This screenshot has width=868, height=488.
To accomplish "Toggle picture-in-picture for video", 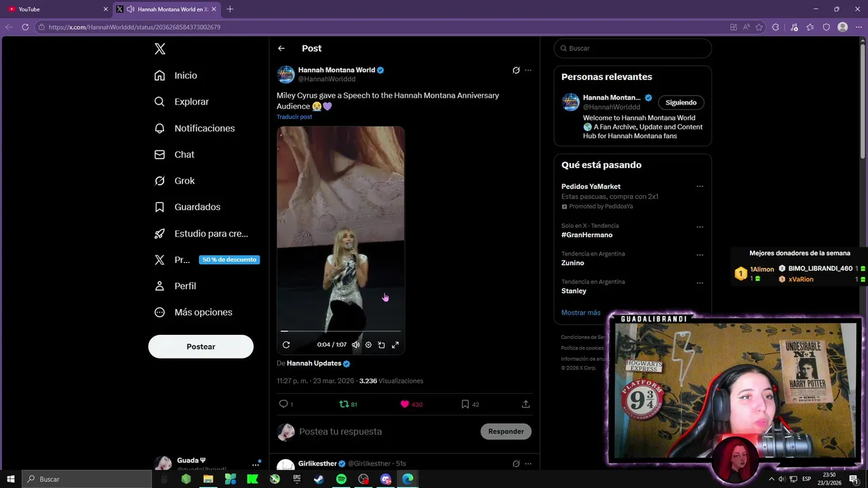I will point(381,345).
